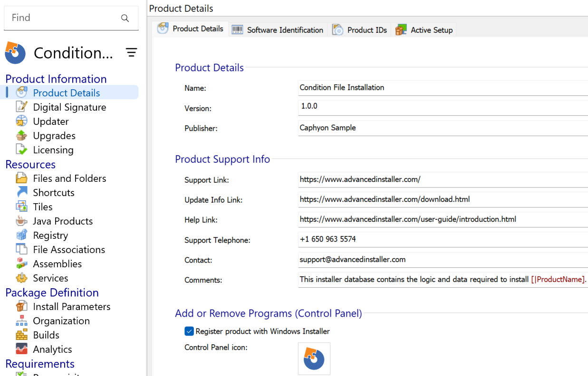Image resolution: width=588 pixels, height=376 pixels.
Task: Click the Organization hierarchy icon
Action: coord(21,320)
